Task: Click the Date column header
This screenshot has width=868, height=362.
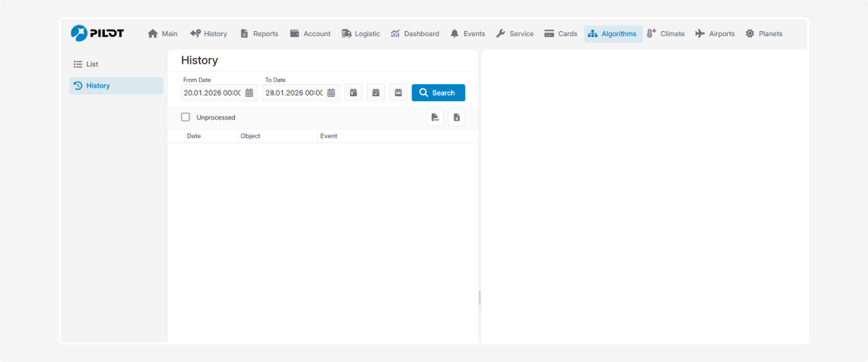Action: point(194,136)
